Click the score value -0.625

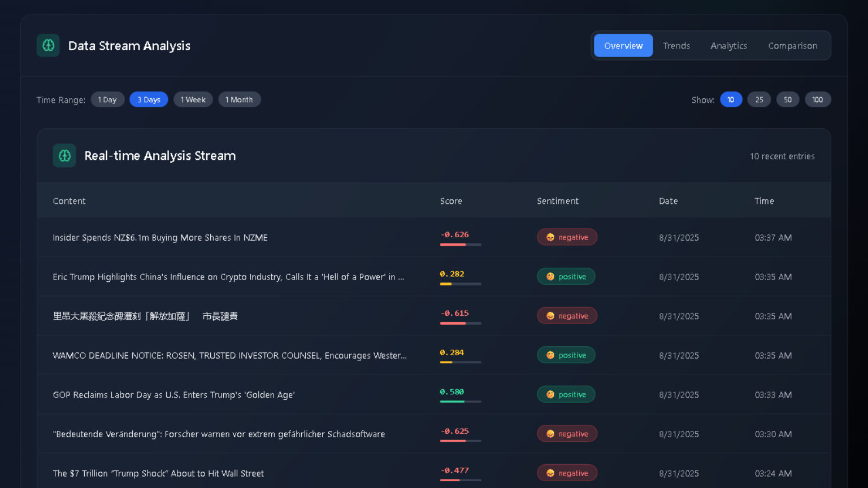454,431
